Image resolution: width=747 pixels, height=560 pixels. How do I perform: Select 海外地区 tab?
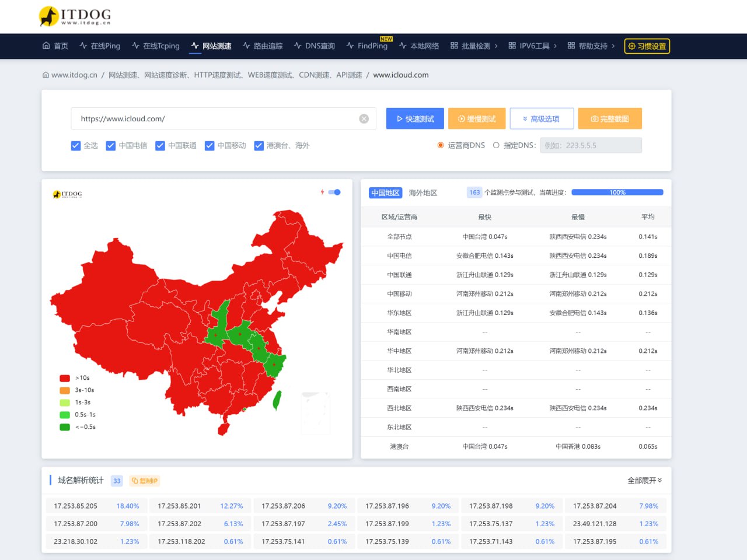point(423,192)
